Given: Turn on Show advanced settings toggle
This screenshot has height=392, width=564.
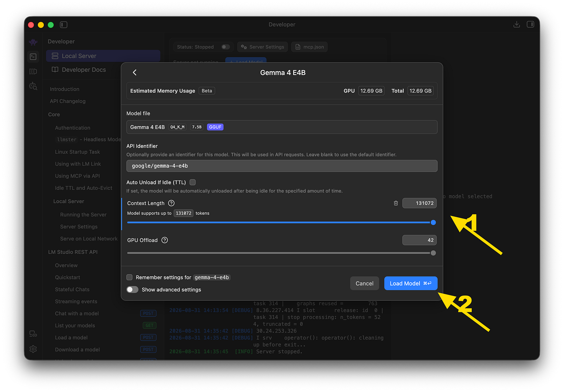Looking at the screenshot, I should (132, 290).
